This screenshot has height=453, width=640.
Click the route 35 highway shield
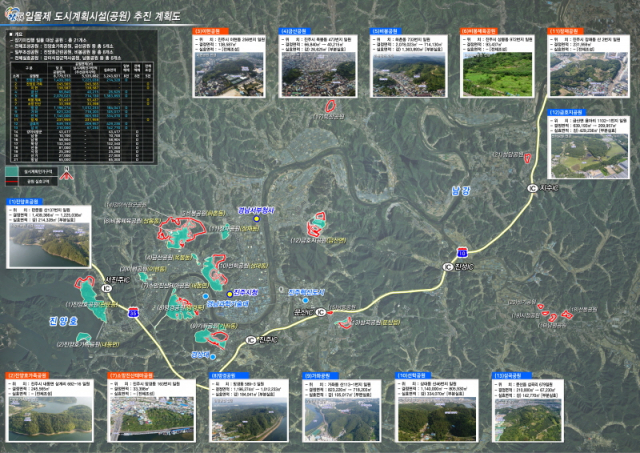point(133,313)
